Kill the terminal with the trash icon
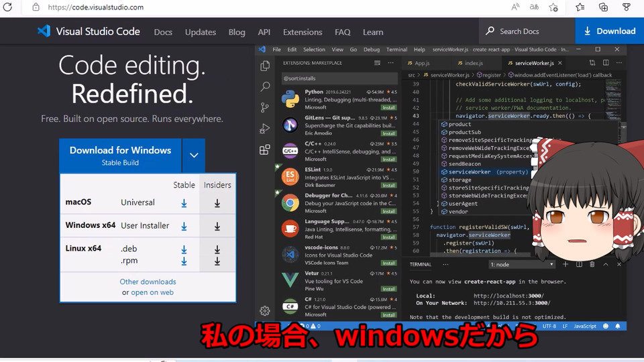Viewport: 644px width, 362px height. click(592, 264)
